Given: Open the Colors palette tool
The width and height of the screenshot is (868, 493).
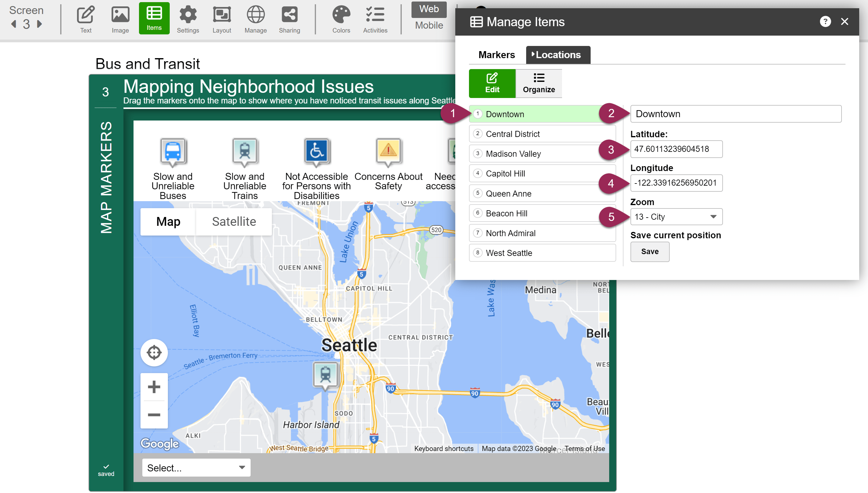Looking at the screenshot, I should tap(341, 19).
